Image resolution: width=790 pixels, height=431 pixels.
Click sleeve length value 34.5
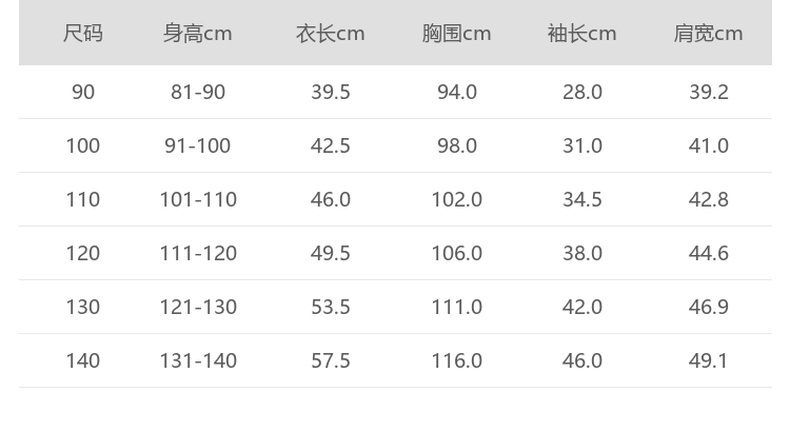[x=582, y=200]
